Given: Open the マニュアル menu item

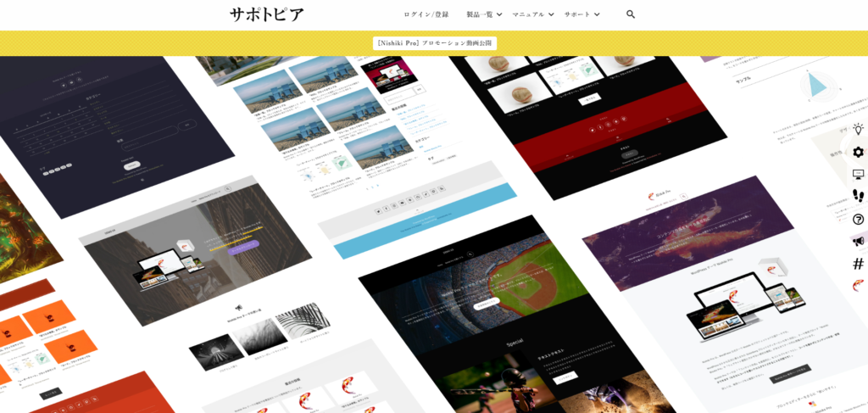Looking at the screenshot, I should (528, 14).
